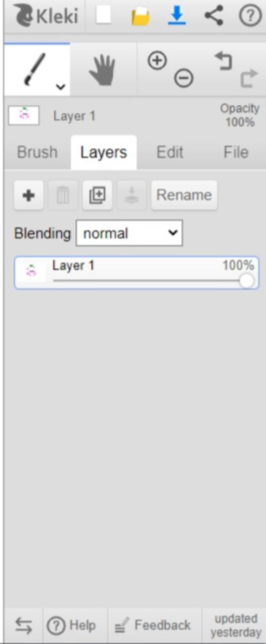Image resolution: width=266 pixels, height=644 pixels.
Task: Switch to the File tab
Action: (x=236, y=152)
